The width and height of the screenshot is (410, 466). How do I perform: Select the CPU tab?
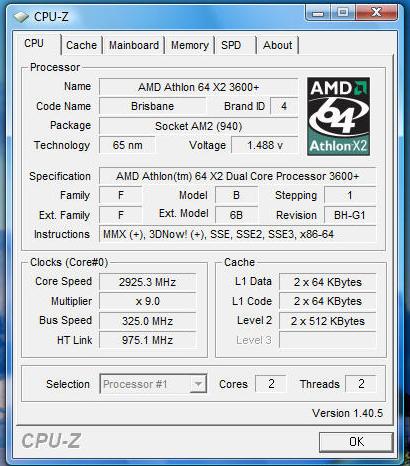pos(34,43)
